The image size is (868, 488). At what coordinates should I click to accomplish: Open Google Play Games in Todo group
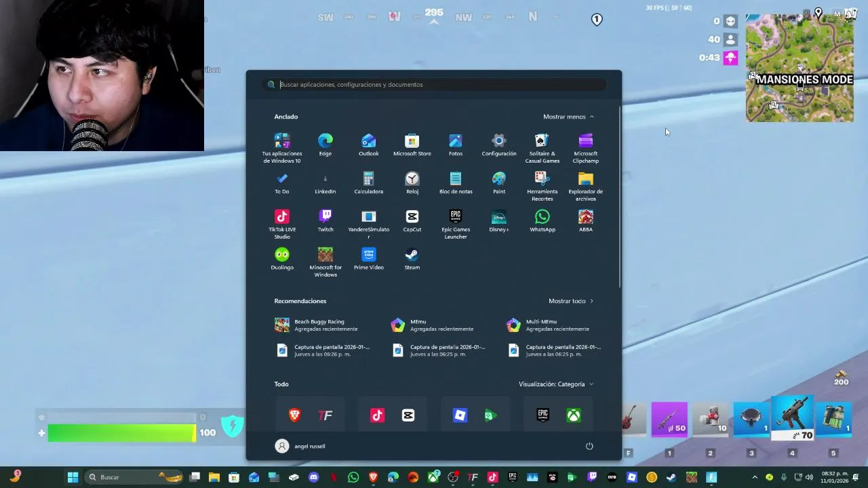(490, 415)
